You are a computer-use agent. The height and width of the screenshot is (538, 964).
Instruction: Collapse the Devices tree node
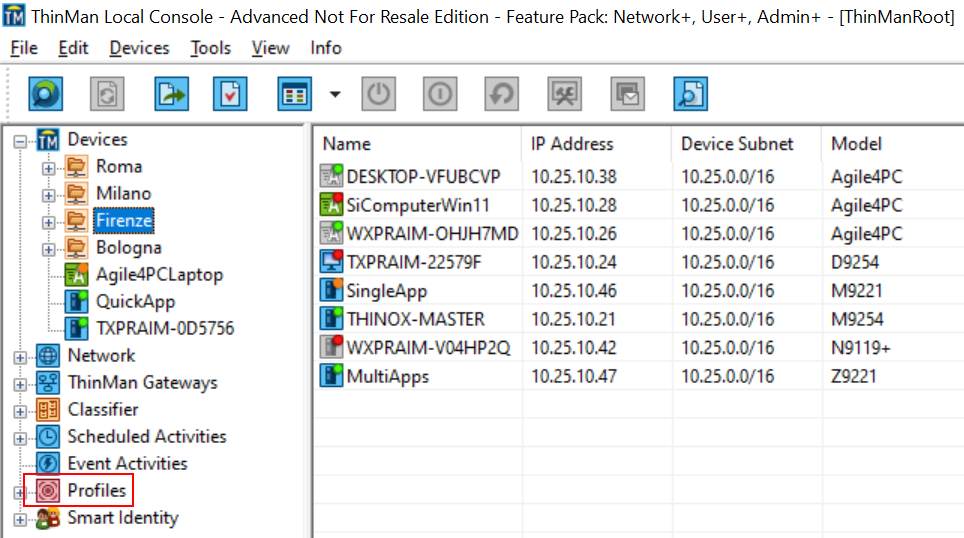pyautogui.click(x=20, y=142)
